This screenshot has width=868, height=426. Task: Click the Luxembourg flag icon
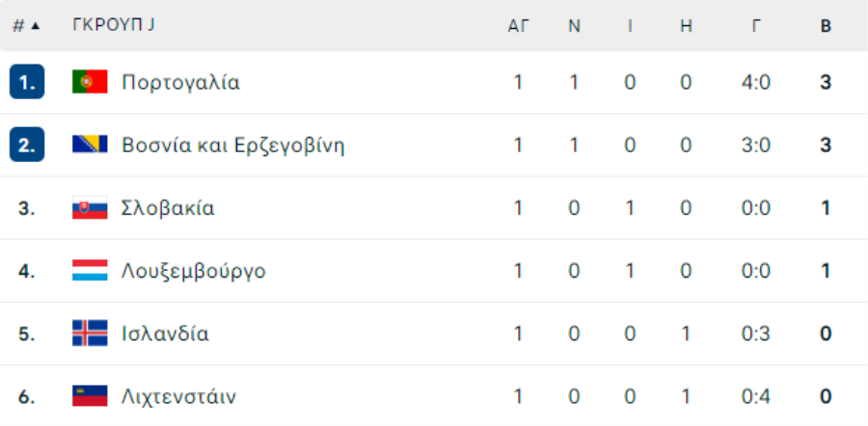90,271
